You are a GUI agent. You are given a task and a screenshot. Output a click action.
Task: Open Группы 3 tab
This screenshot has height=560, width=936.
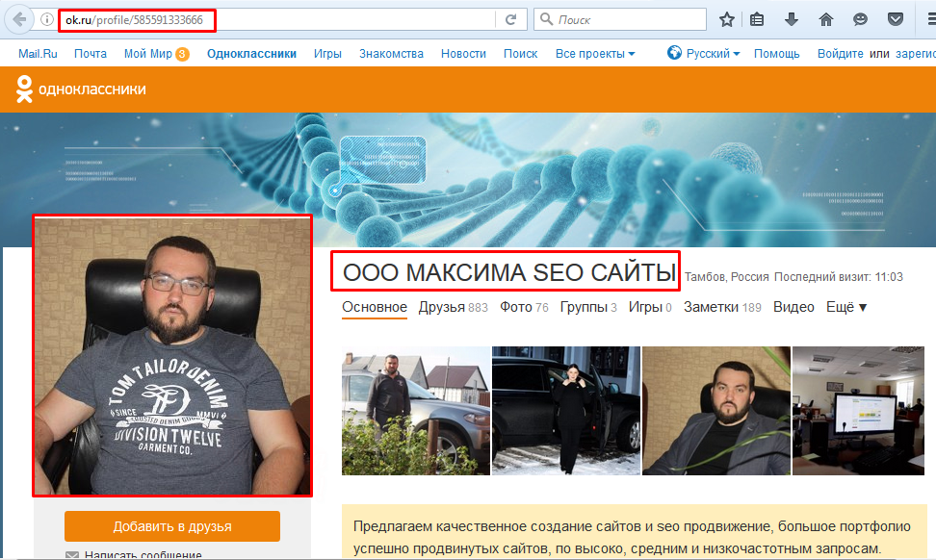tap(588, 307)
